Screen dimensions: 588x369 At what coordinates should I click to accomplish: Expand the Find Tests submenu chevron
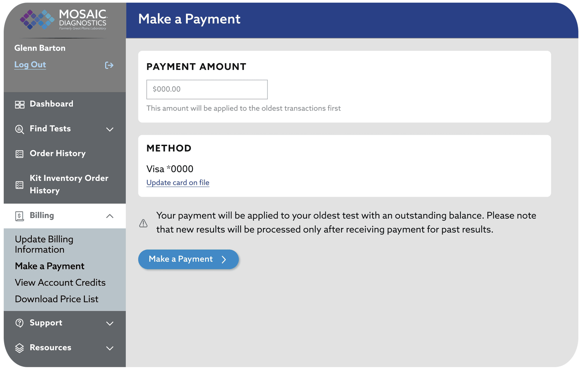click(x=110, y=129)
